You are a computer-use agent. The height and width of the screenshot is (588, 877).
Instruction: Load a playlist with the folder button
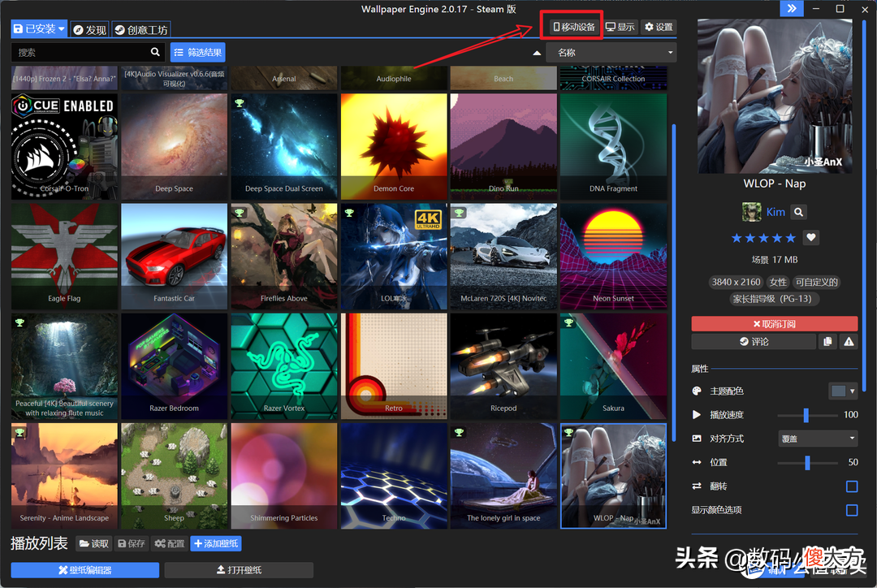94,543
